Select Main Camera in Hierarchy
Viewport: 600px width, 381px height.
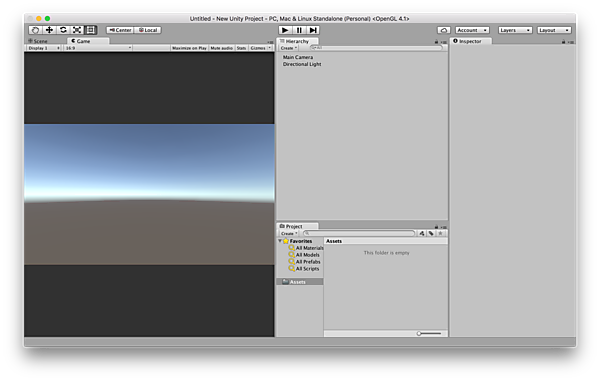pyautogui.click(x=298, y=57)
